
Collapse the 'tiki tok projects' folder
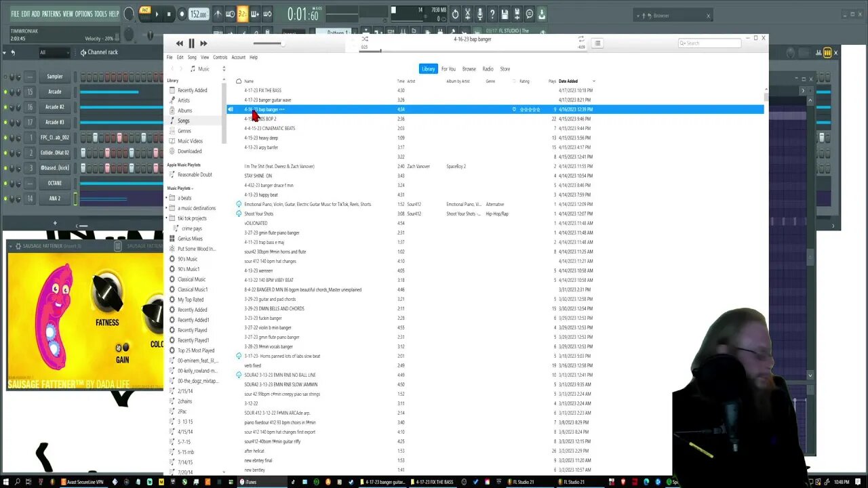click(x=166, y=218)
